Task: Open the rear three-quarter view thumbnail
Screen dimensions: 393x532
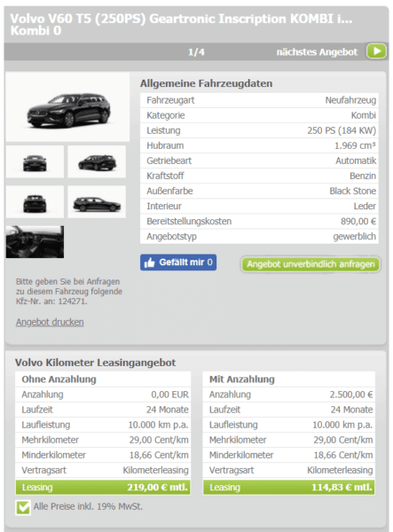Action: tap(97, 162)
